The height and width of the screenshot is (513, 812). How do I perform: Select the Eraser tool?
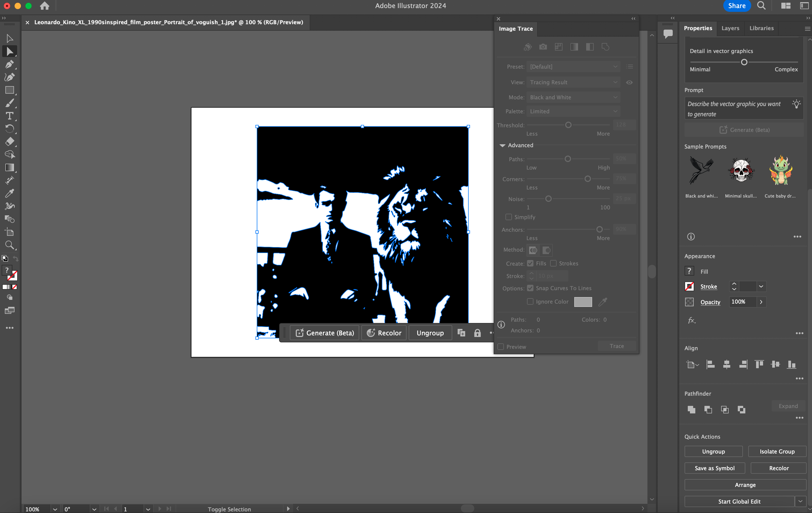click(x=9, y=141)
